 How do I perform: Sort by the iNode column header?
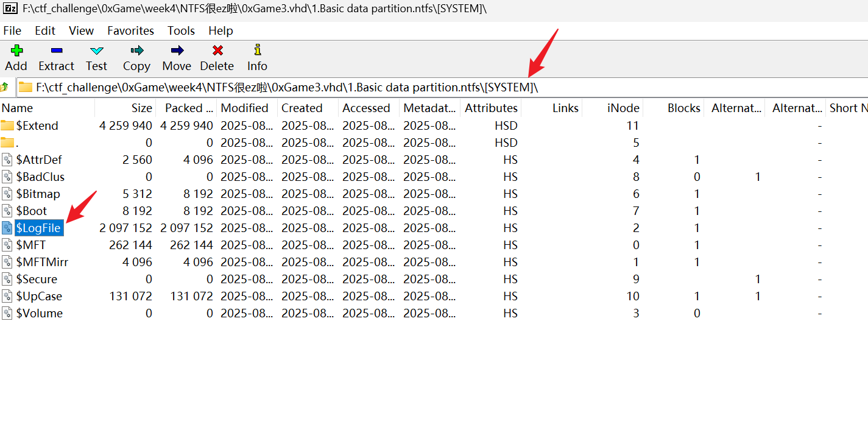[x=623, y=108]
